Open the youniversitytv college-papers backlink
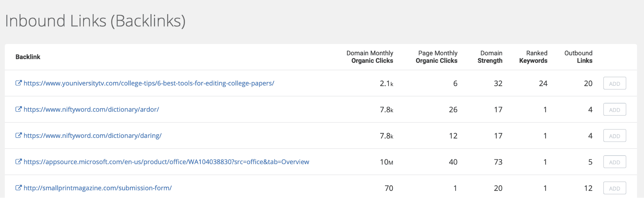This screenshot has height=198, width=644. pyautogui.click(x=149, y=83)
